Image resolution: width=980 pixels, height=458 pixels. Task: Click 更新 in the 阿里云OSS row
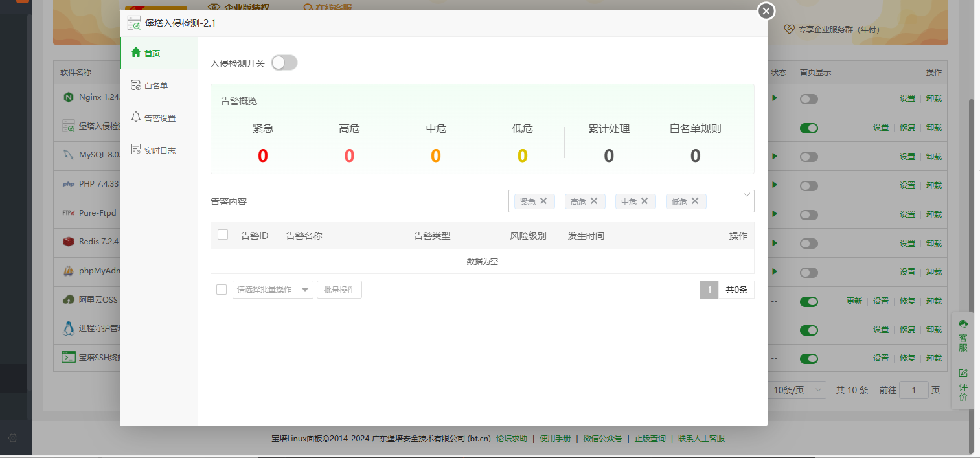(854, 301)
